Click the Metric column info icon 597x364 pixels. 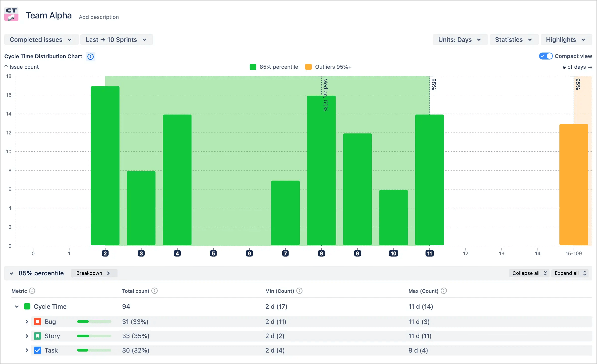(32, 291)
